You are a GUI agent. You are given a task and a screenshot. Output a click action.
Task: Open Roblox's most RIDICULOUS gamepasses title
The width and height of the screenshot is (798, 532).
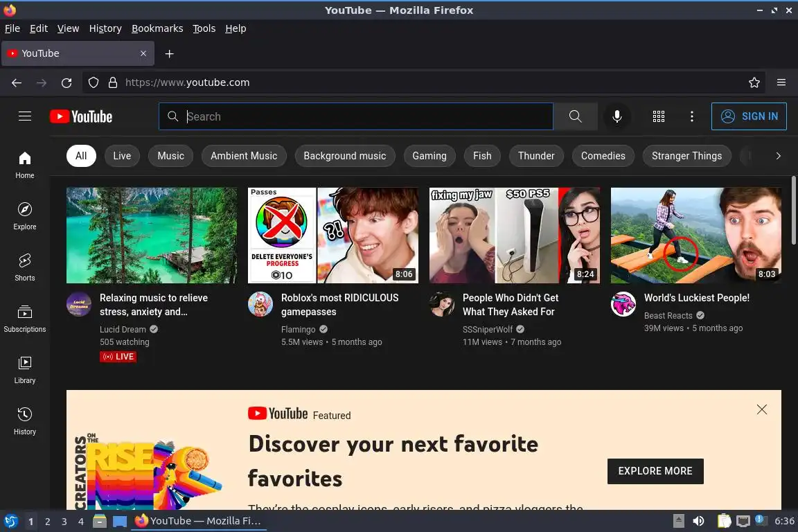pos(339,304)
